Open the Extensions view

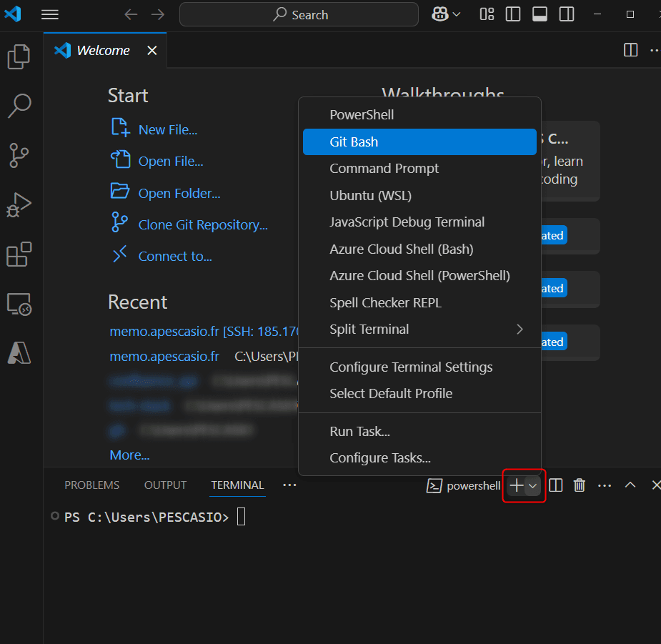(x=19, y=254)
